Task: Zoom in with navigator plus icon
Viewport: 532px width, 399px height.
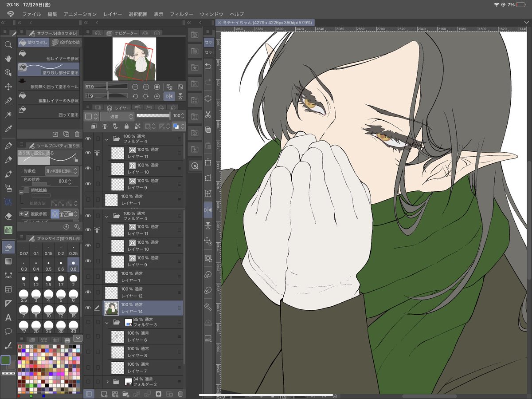Action: click(146, 87)
